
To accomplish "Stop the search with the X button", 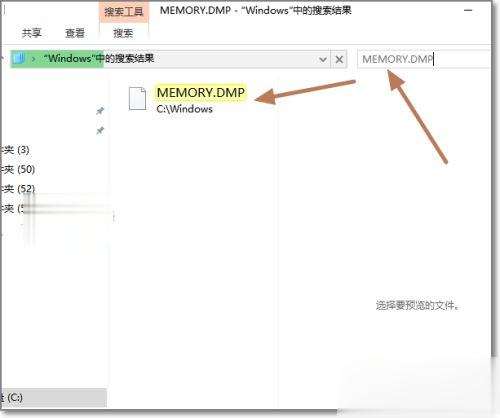I will click(339, 60).
